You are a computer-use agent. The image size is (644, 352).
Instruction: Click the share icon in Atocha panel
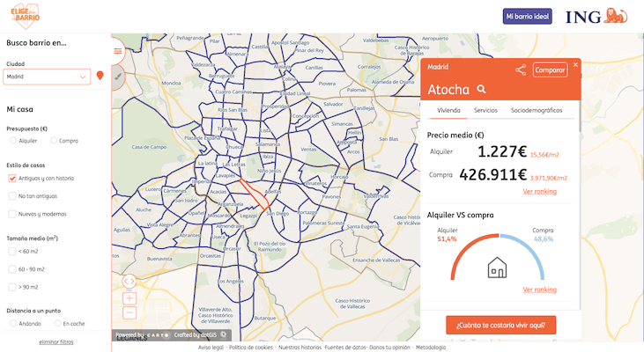pyautogui.click(x=521, y=70)
